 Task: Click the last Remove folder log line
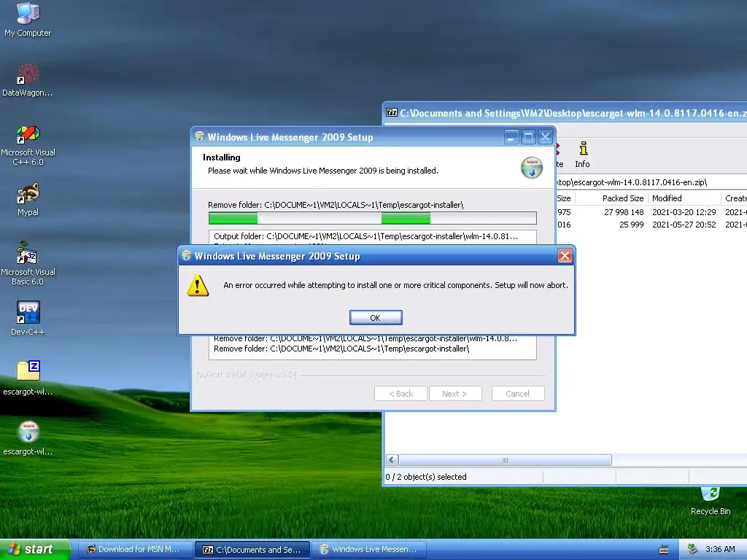click(341, 349)
